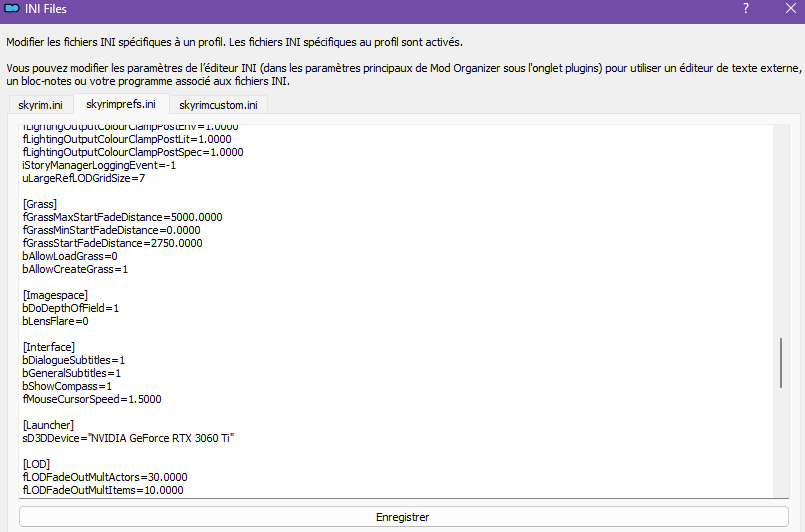Click the [Grass] section header

pyautogui.click(x=40, y=204)
